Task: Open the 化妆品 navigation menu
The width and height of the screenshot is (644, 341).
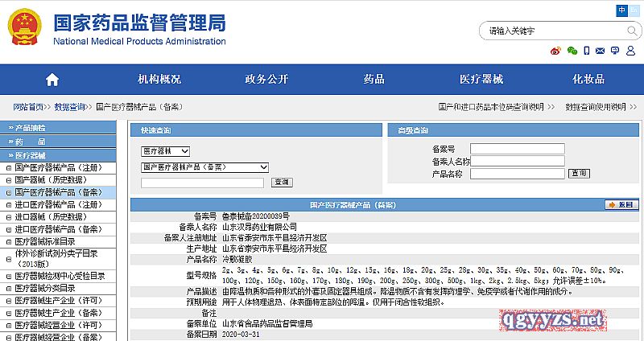Action: (x=588, y=79)
